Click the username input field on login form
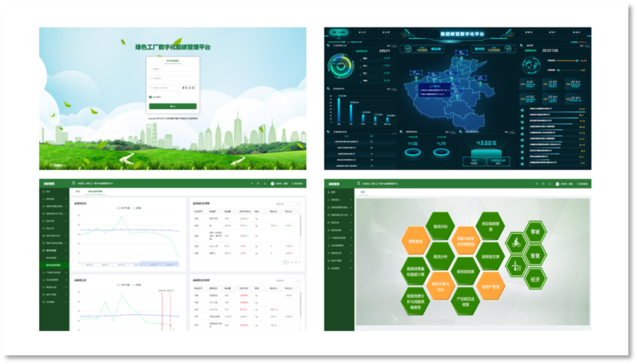637x364 pixels. (173, 69)
